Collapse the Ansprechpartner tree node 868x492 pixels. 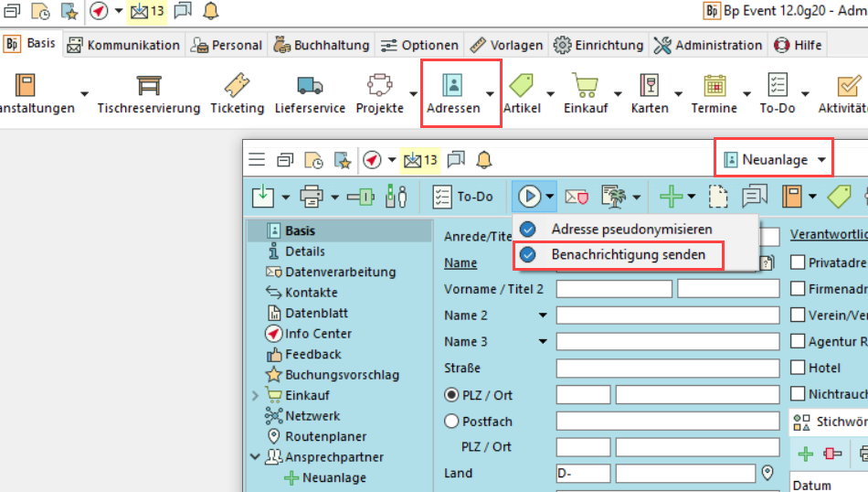(x=255, y=457)
